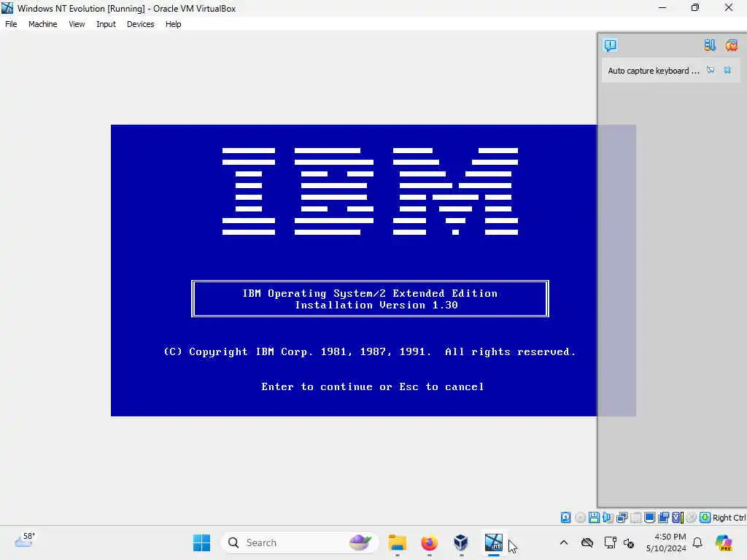The height and width of the screenshot is (560, 747).
Task: Open the Windows Start menu
Action: pos(201,542)
